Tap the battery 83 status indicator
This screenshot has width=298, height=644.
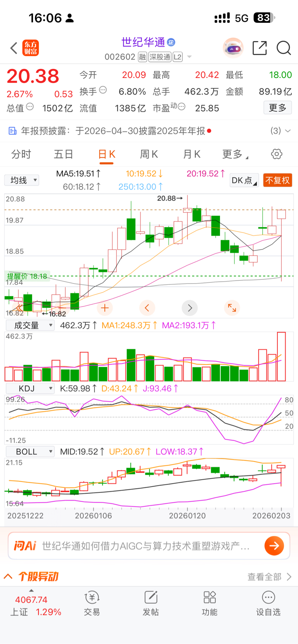click(264, 18)
